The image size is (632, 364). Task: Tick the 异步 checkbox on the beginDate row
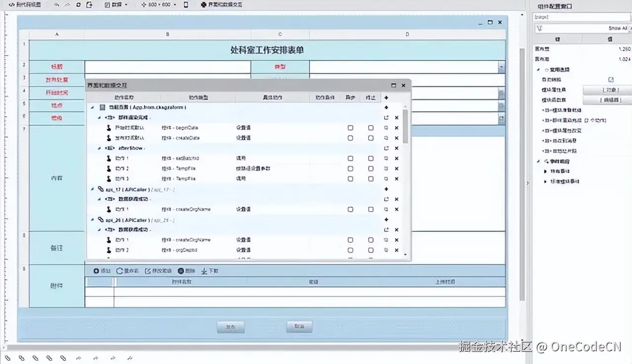pos(350,128)
